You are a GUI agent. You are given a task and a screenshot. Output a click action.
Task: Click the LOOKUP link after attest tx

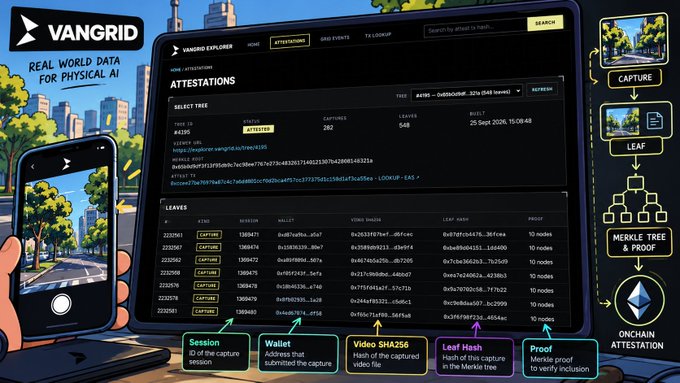389,178
